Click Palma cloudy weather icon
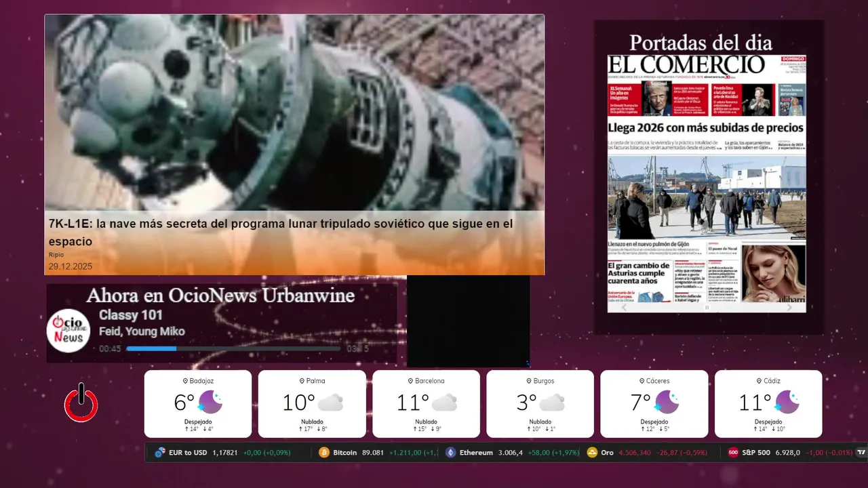Image resolution: width=868 pixels, height=488 pixels. coord(330,403)
